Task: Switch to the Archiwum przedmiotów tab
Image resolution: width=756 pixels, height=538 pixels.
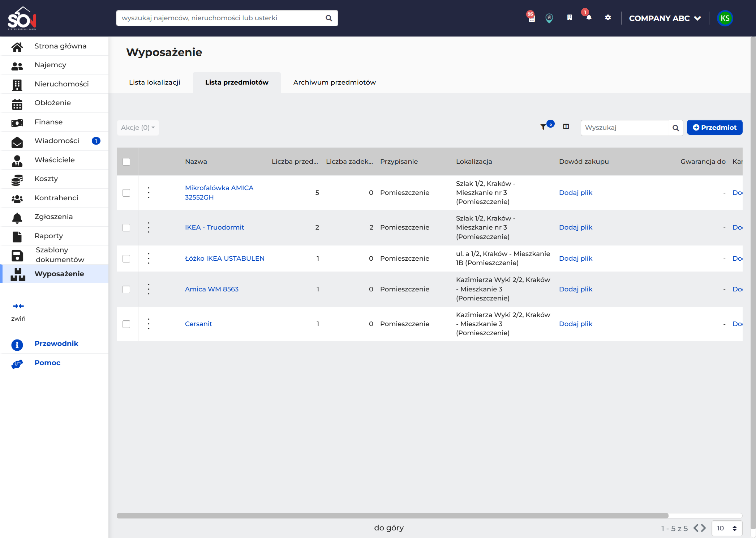Action: tap(335, 82)
